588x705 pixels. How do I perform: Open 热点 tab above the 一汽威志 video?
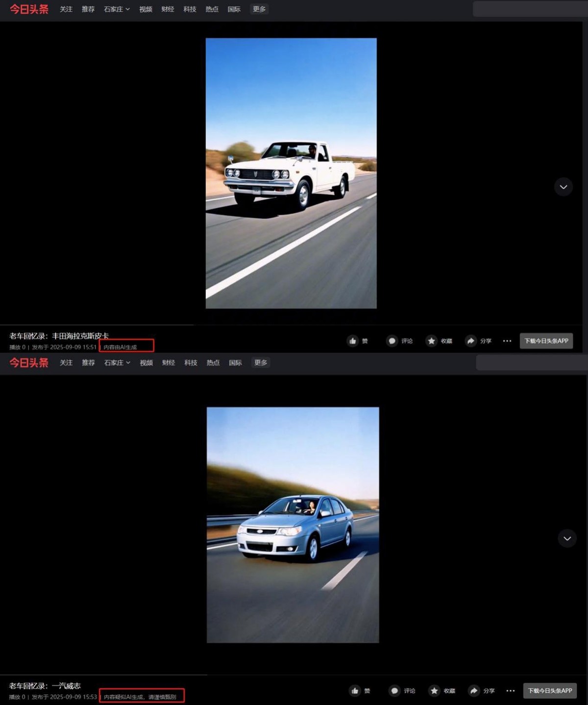tap(213, 363)
